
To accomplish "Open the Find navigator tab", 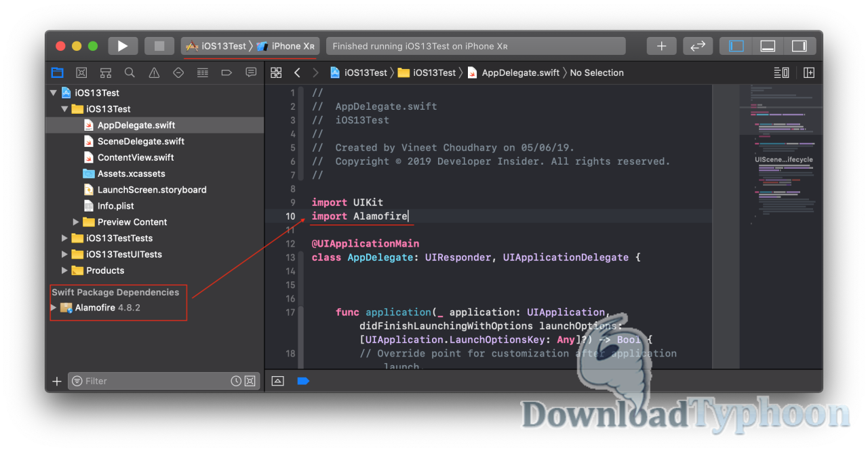I will click(x=130, y=73).
